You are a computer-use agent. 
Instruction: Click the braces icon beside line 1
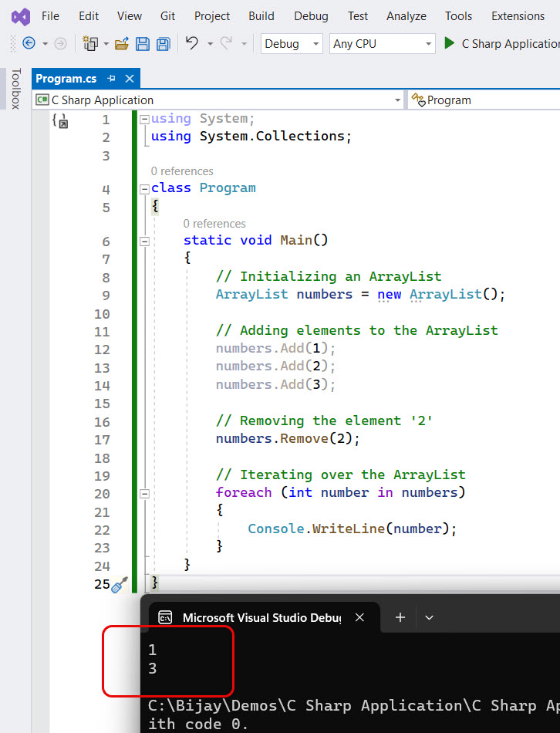tap(60, 121)
